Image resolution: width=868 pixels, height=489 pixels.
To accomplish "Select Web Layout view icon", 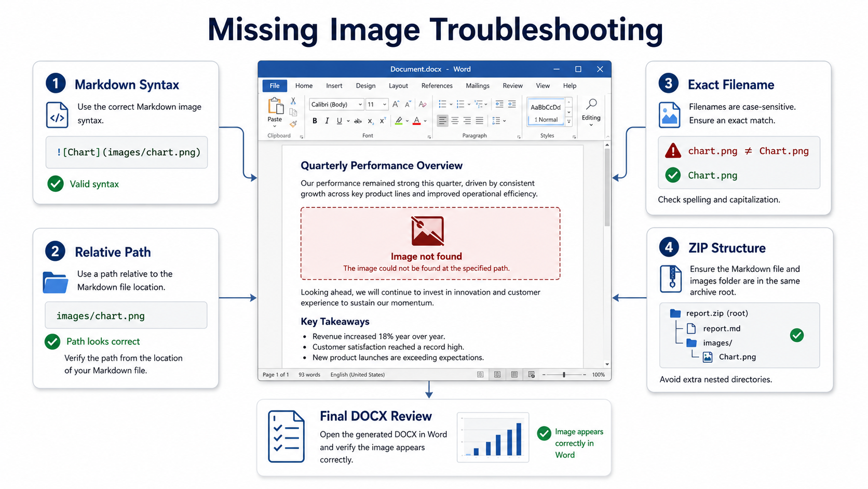I will point(532,374).
